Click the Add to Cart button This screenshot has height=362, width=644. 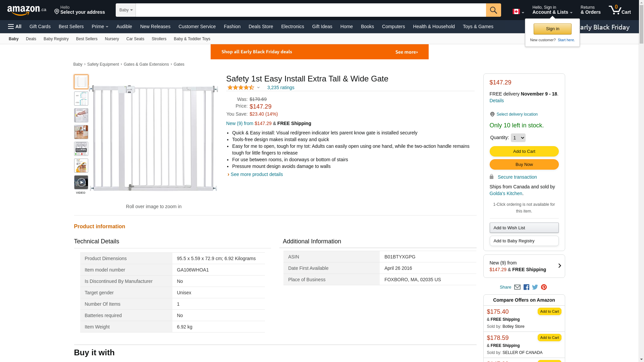[x=524, y=152]
